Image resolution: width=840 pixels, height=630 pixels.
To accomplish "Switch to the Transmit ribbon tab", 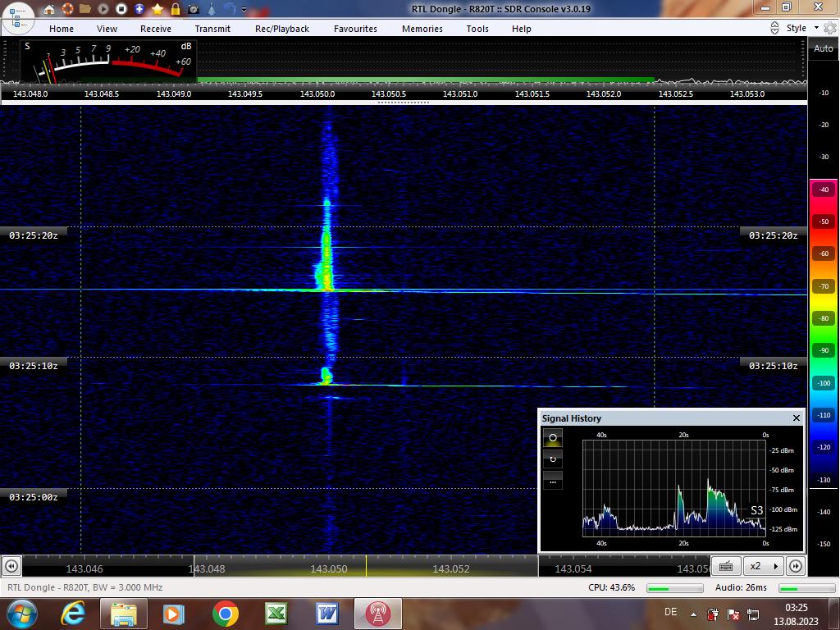I will pos(212,29).
